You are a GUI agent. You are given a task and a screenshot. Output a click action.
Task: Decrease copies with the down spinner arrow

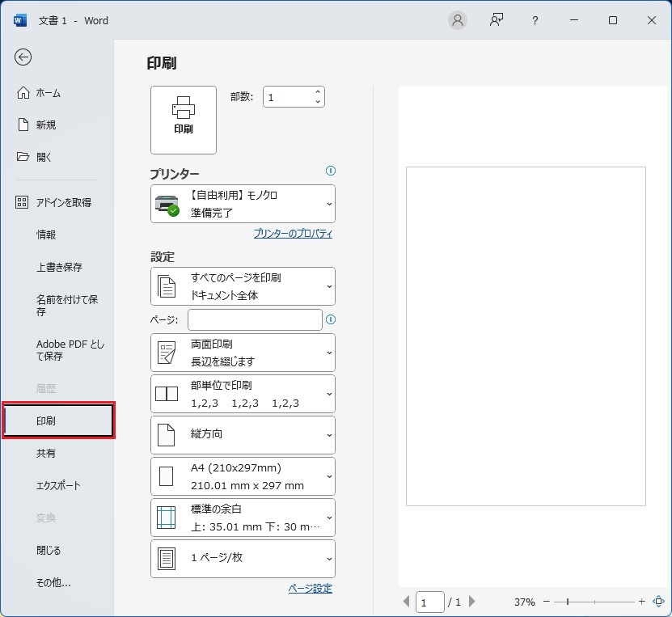click(x=318, y=102)
